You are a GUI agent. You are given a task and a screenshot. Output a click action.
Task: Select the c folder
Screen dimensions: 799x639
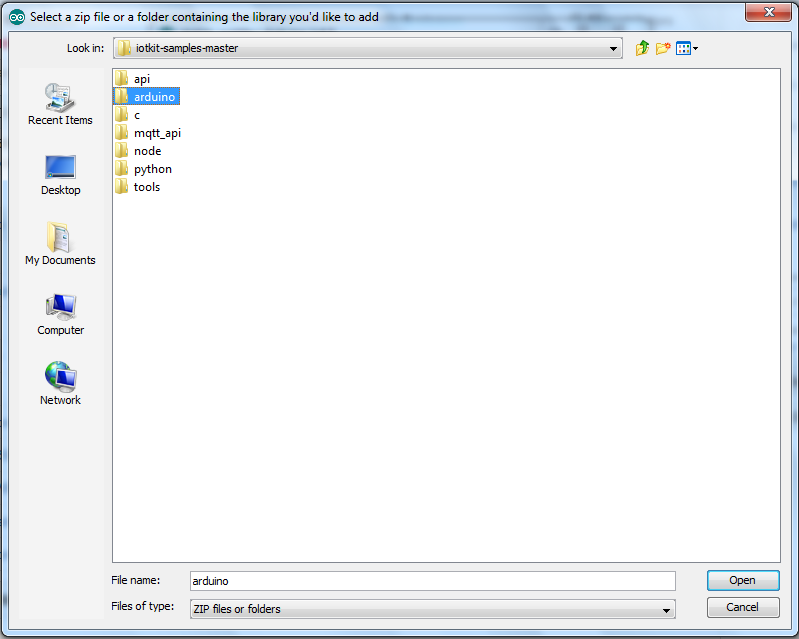128,115
